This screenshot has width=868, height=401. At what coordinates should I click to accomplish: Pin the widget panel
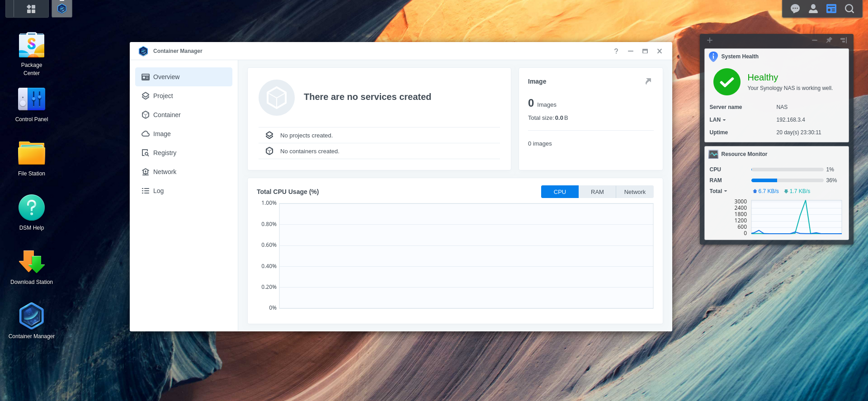tap(829, 40)
